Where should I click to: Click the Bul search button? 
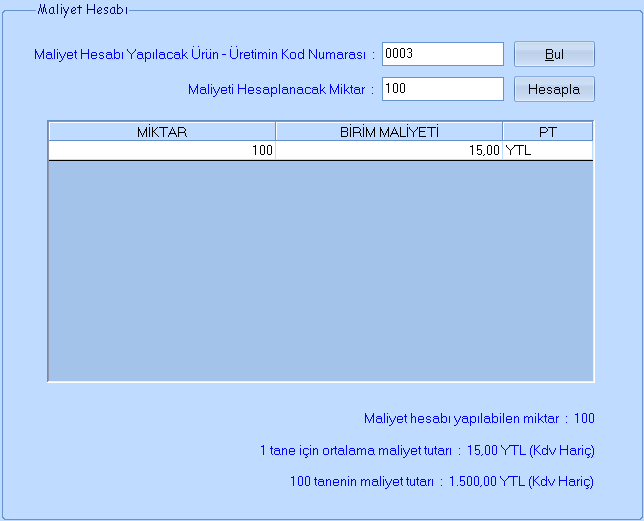click(x=554, y=54)
